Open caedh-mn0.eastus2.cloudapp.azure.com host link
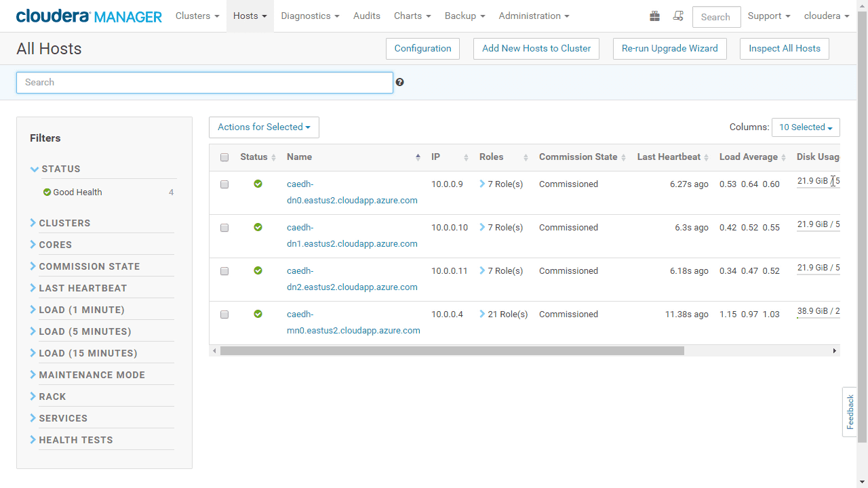Viewport: 868px width, 488px height. click(353, 322)
